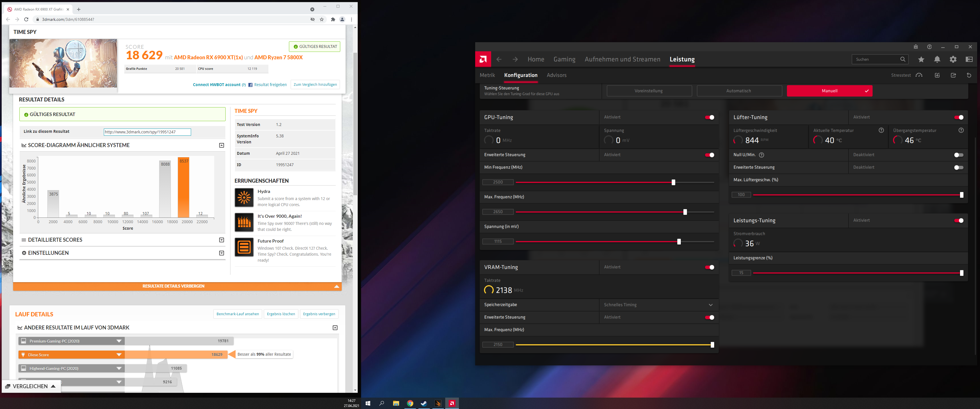Click the Max. Frequenz GPU slider handle
The width and height of the screenshot is (980, 409).
pos(685,212)
